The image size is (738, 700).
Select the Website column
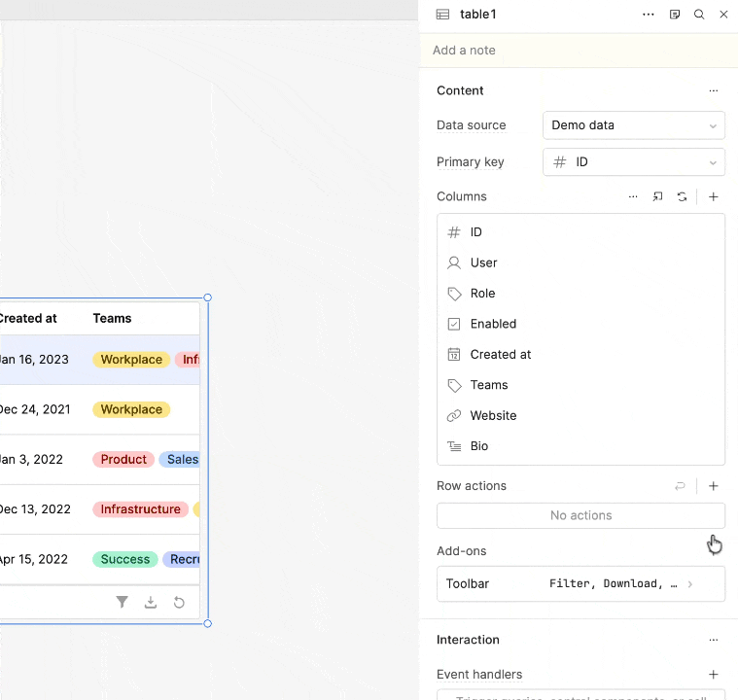coord(580,416)
